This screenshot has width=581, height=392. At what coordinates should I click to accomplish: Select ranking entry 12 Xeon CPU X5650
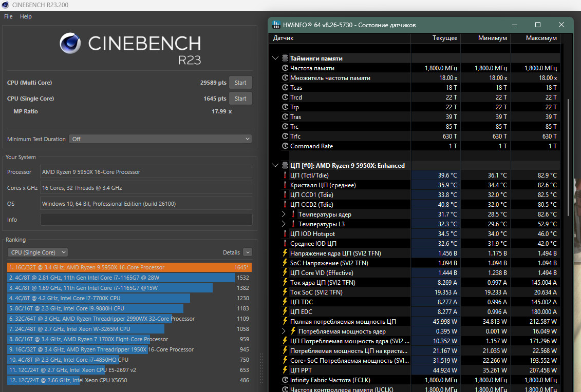point(129,380)
